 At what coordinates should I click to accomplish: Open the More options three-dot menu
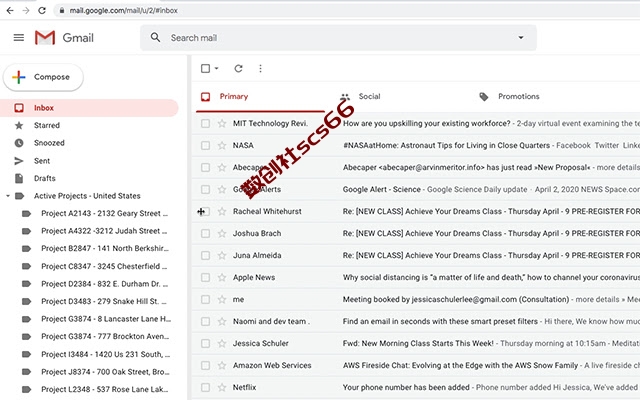[260, 69]
